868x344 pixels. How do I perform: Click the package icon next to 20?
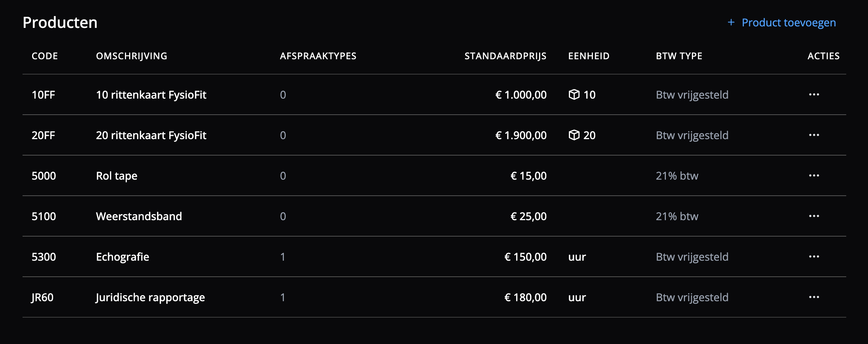point(574,135)
